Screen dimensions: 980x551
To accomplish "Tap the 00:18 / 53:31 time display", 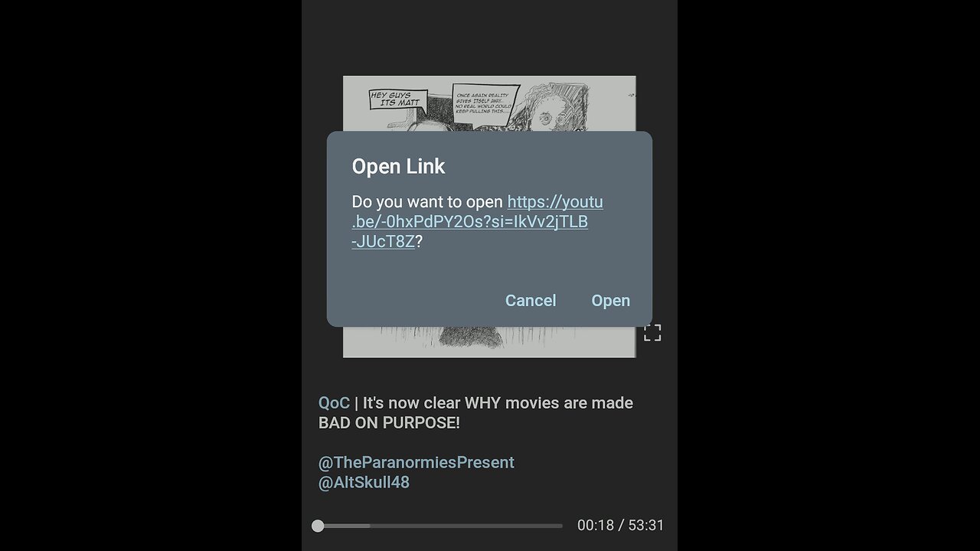I will (621, 525).
